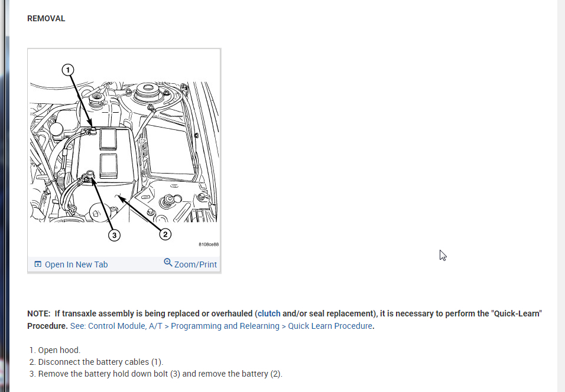Screen dimensions: 565x392
Task: Click 'Disconnect the battery cables (1).' step
Action: [100, 362]
